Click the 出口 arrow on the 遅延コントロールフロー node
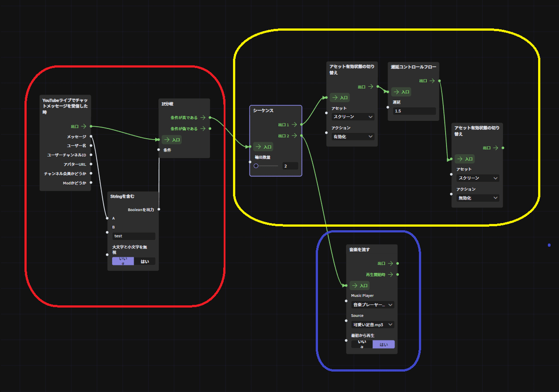This screenshot has height=392, width=559. click(x=432, y=81)
